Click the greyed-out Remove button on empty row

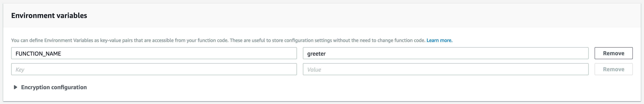click(613, 69)
